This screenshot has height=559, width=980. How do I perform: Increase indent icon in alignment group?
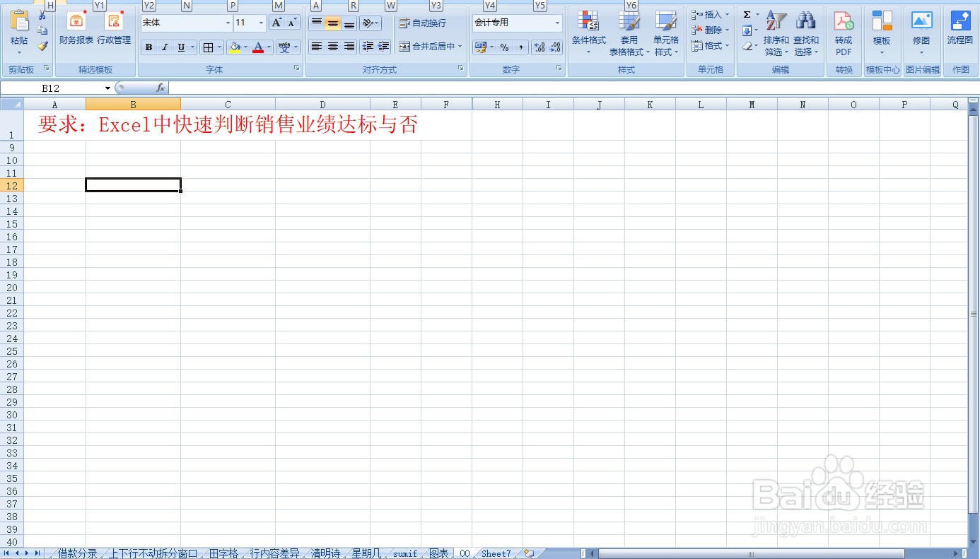click(383, 47)
